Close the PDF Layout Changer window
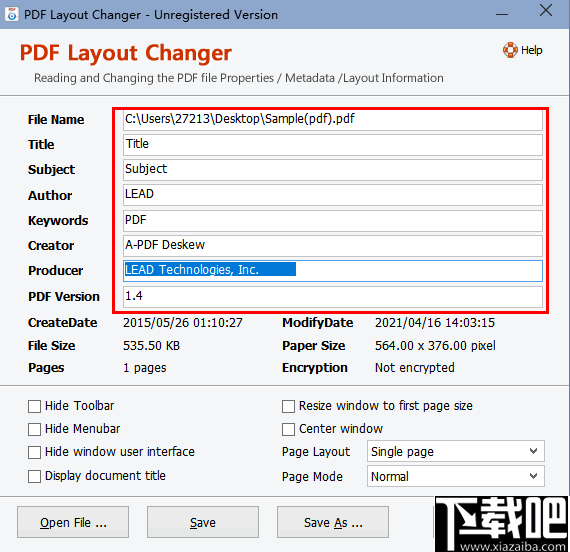Image resolution: width=570 pixels, height=552 pixels. point(546,11)
